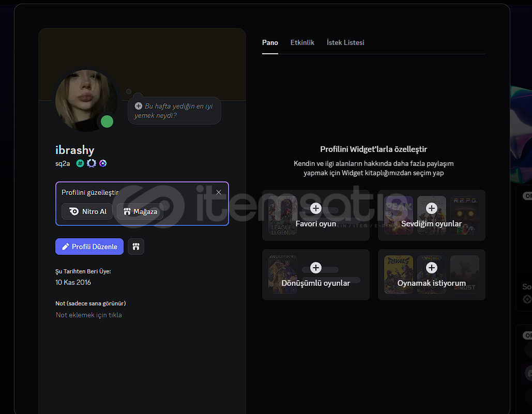Viewport: 532px width, 414px height.
Task: Add an Oynamak istiyorum widget
Action: point(431,268)
